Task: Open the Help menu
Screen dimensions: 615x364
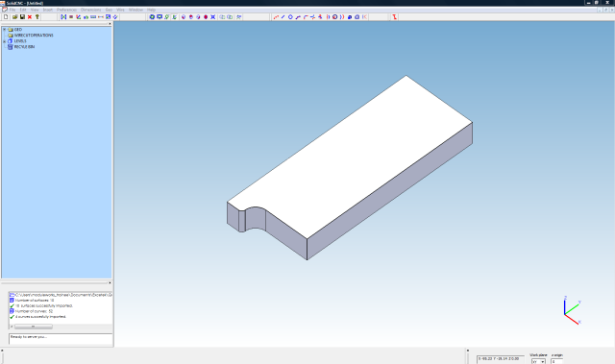Action: coord(151,10)
